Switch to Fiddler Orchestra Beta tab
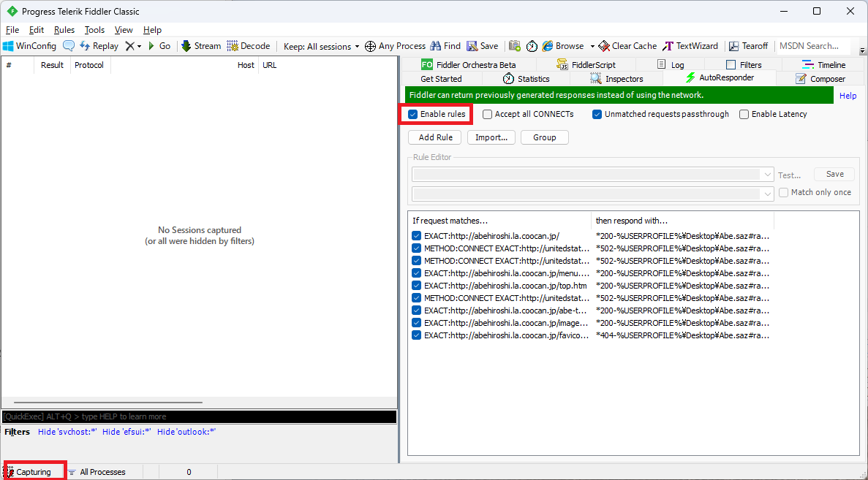This screenshot has width=868, height=480. [468, 65]
